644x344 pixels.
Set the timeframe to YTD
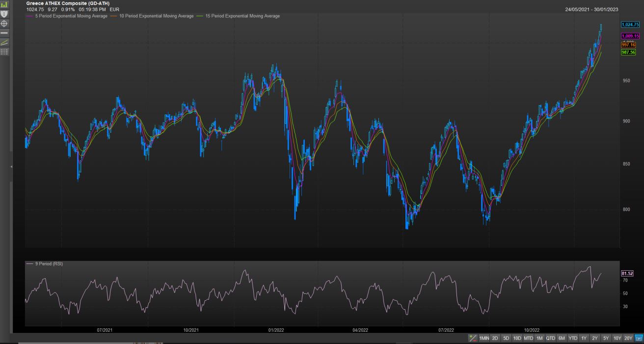coord(573,338)
